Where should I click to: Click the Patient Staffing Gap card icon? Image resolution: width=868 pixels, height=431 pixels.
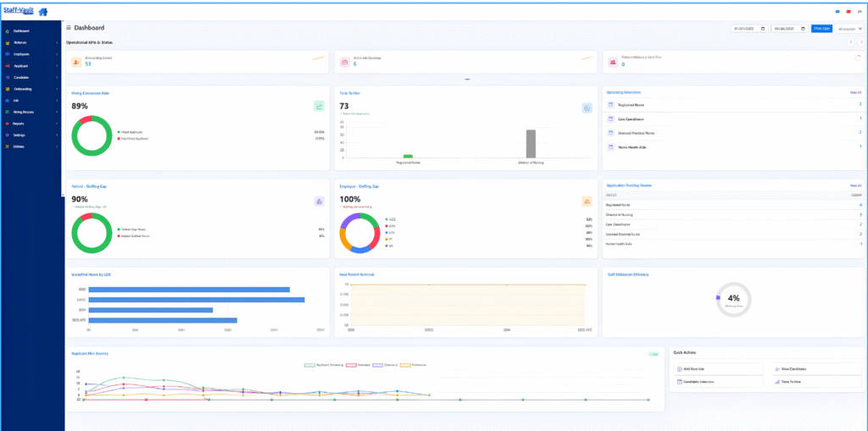click(319, 202)
